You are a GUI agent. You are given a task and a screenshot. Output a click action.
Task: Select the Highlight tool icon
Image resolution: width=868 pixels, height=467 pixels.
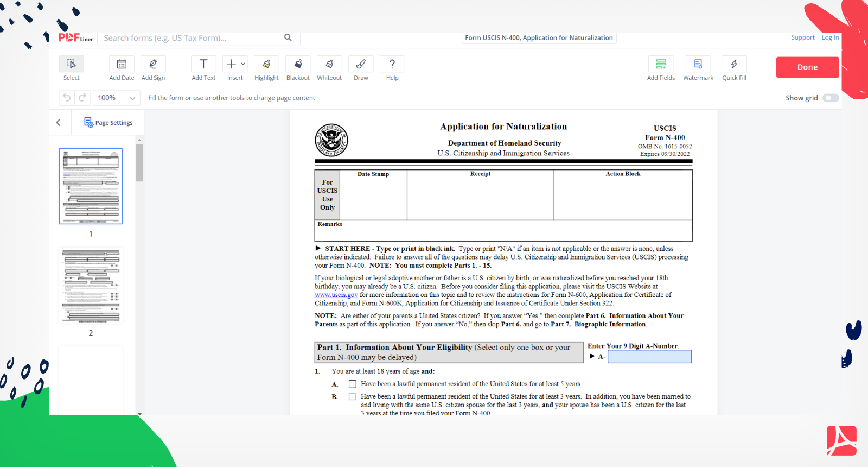pyautogui.click(x=266, y=64)
